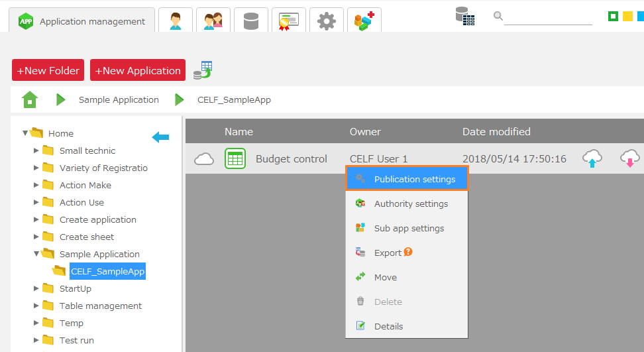Open the single user management tab icon
644x352 pixels.
176,21
